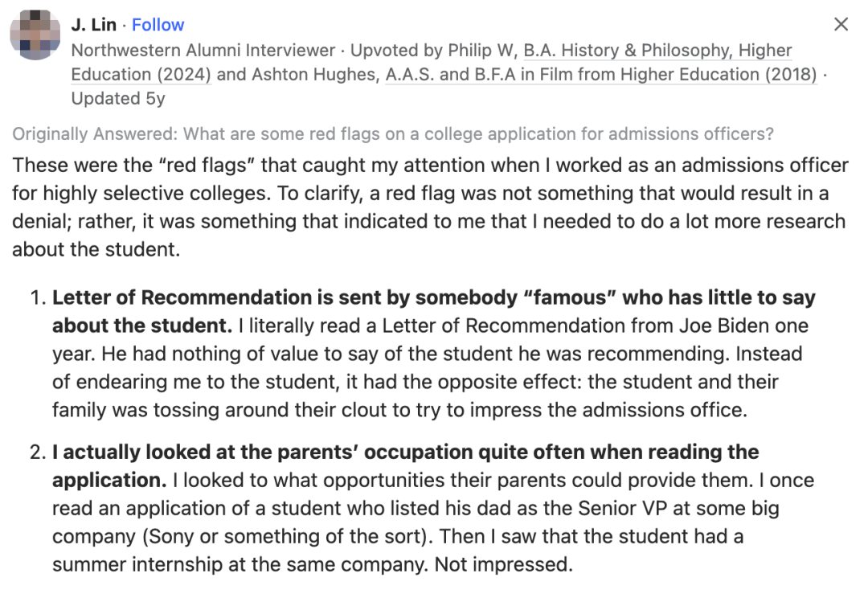Click the list number 1 marker
This screenshot has width=868, height=594.
pos(37,298)
